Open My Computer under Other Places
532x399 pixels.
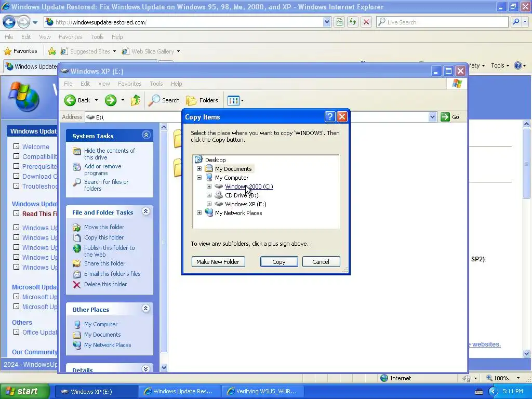pos(100,324)
